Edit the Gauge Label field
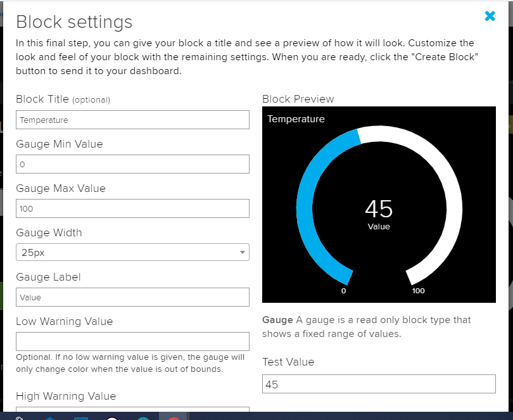513x420 pixels. pyautogui.click(x=132, y=297)
